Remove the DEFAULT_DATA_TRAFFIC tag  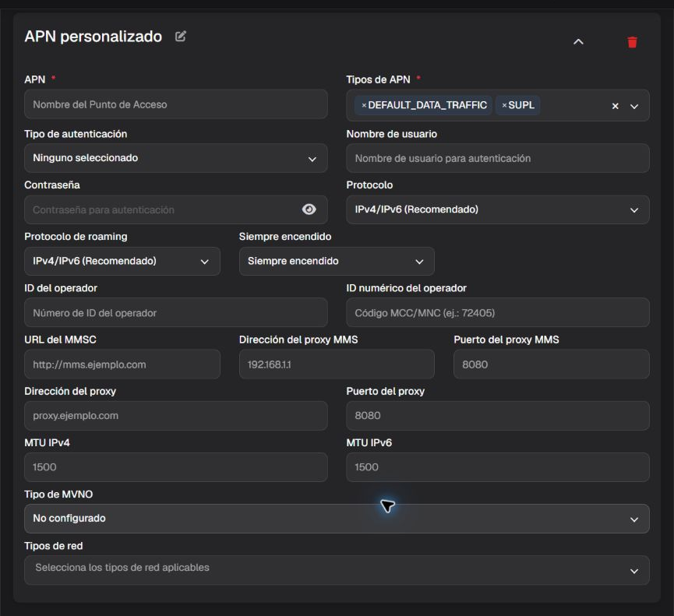click(x=364, y=105)
